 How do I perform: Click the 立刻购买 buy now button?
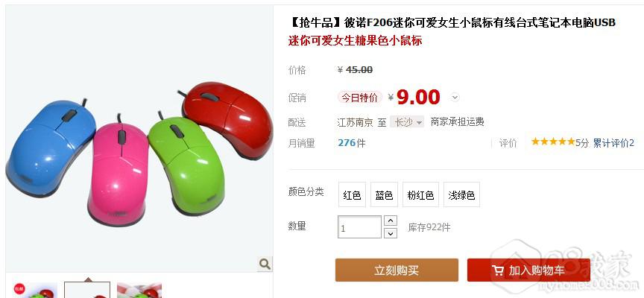(397, 270)
